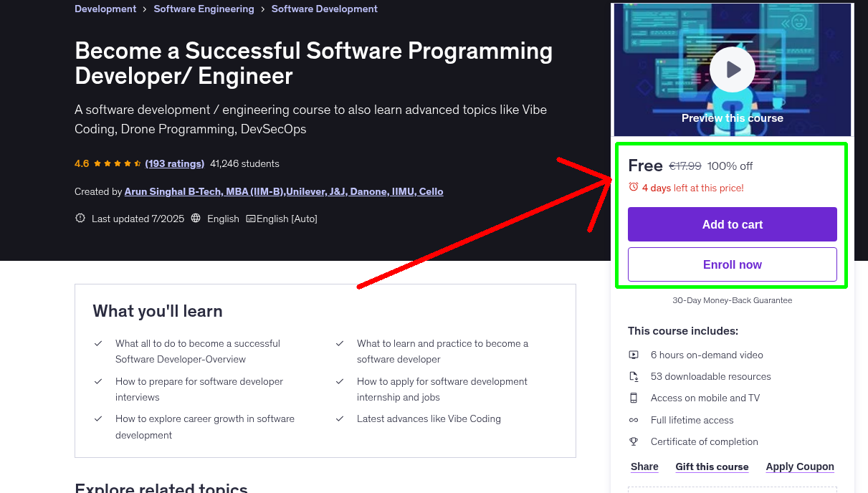Viewport: 868px width, 493px height.
Task: Select the mobile and TV access icon
Action: (x=634, y=398)
